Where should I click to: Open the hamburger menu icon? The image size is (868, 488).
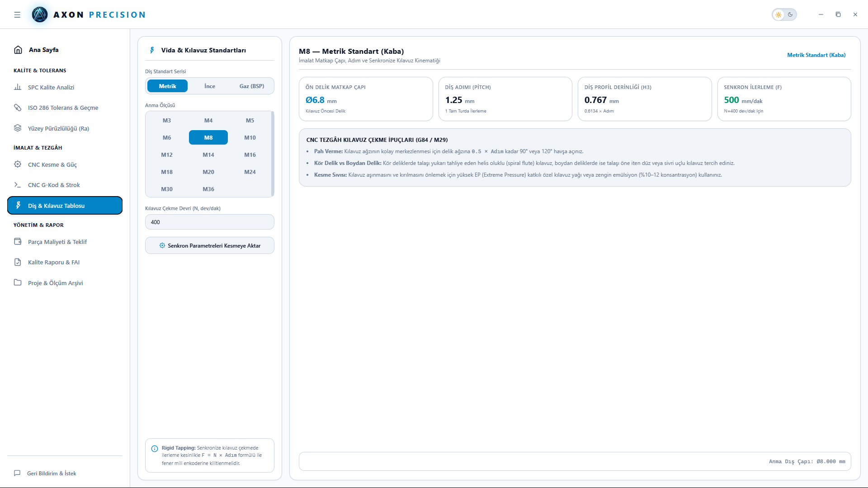pyautogui.click(x=17, y=15)
